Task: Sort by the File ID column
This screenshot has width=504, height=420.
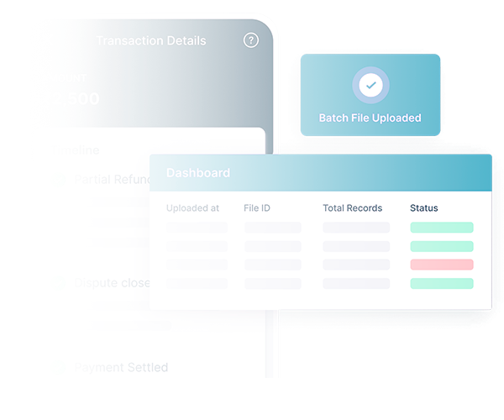Action: [257, 207]
